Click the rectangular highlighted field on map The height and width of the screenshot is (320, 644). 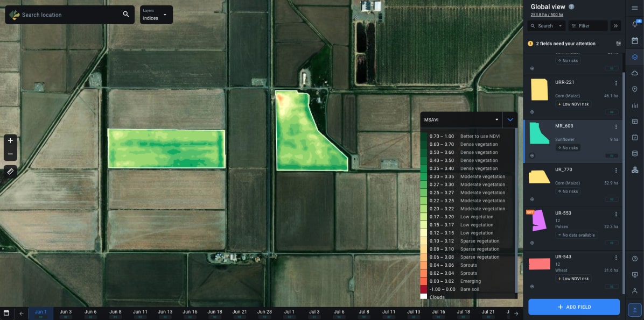[x=166, y=148]
